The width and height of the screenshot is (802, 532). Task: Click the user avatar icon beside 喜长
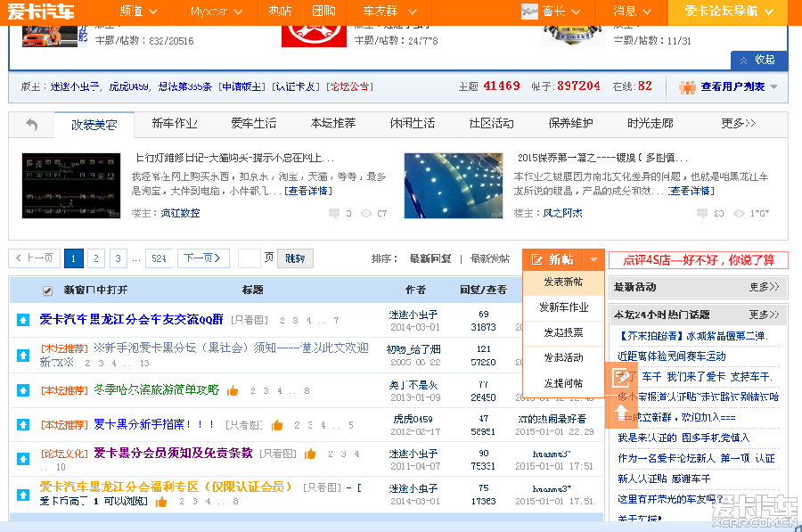coord(529,12)
